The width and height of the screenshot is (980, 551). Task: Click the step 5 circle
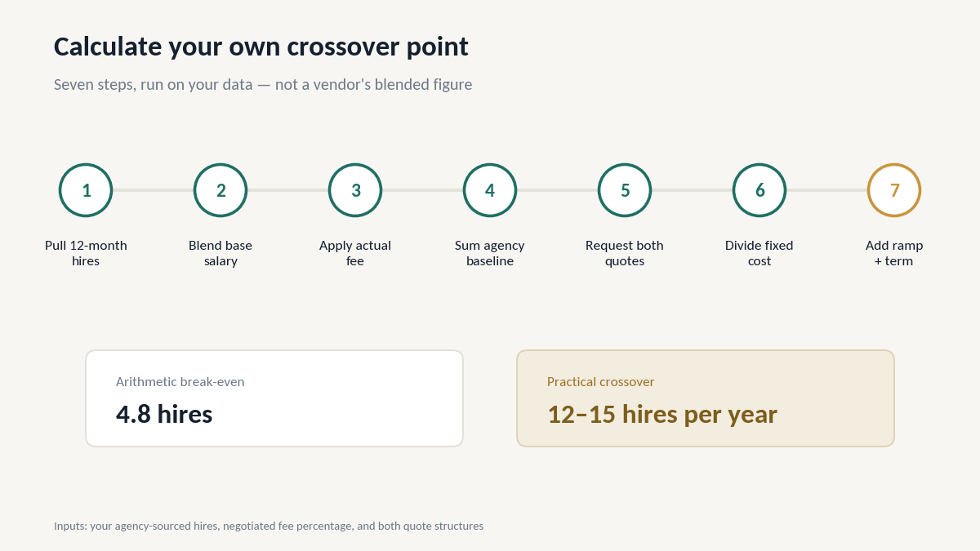[x=625, y=190]
